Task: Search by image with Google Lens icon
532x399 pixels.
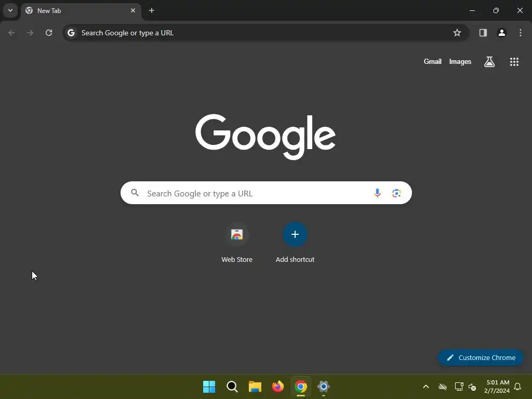Action: (x=396, y=193)
